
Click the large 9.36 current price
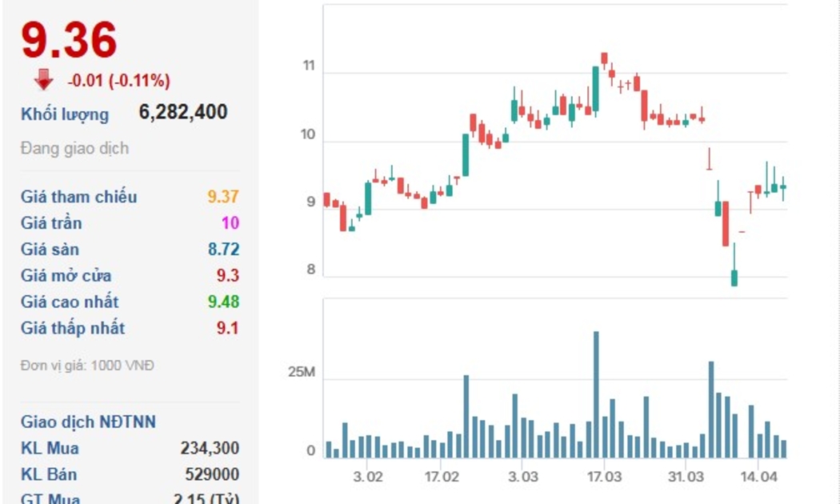pos(69,39)
